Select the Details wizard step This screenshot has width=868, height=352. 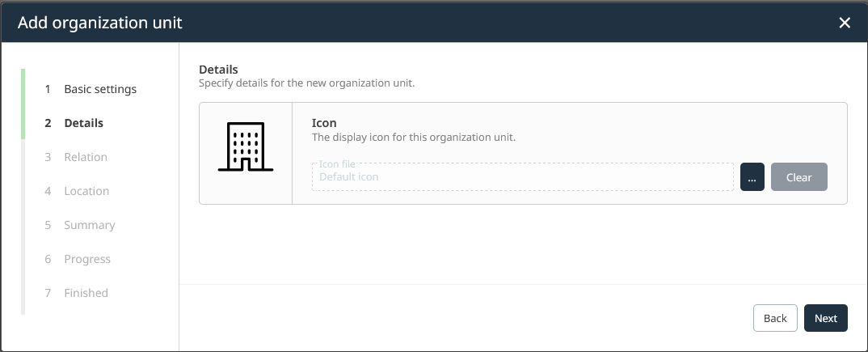click(x=84, y=123)
